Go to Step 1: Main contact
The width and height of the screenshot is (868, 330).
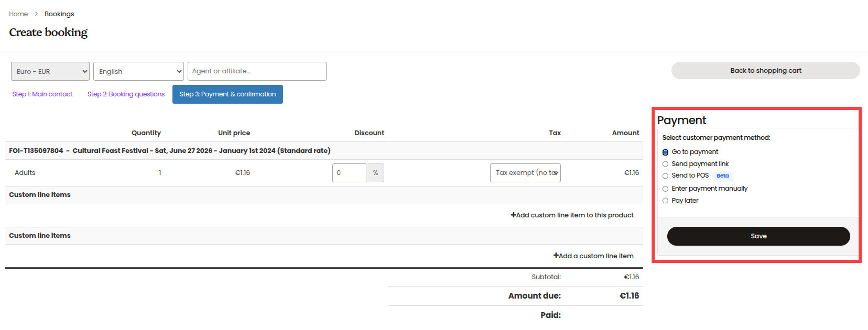pos(42,94)
